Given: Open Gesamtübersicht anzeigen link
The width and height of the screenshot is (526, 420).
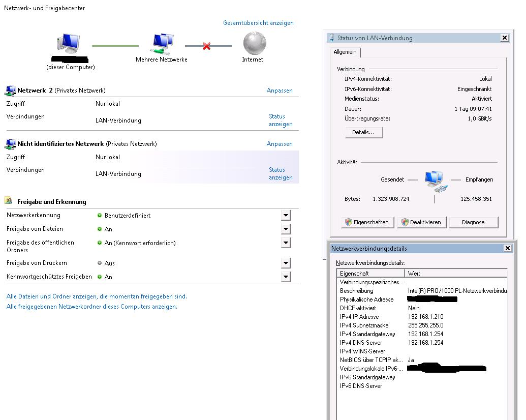Looking at the screenshot, I should [258, 23].
